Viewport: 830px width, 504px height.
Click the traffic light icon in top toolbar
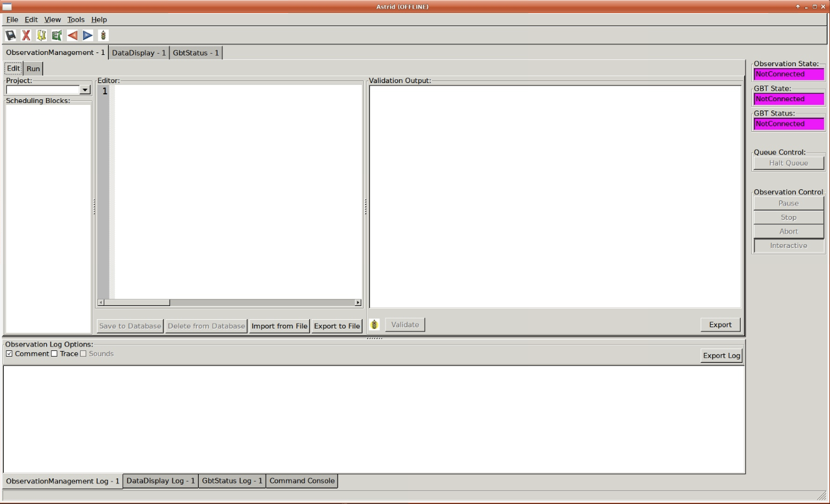tap(103, 36)
